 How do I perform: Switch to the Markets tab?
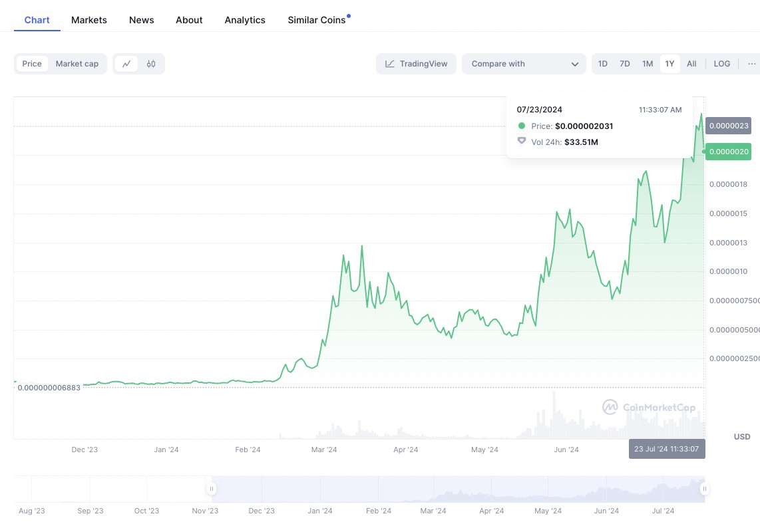[x=89, y=20]
